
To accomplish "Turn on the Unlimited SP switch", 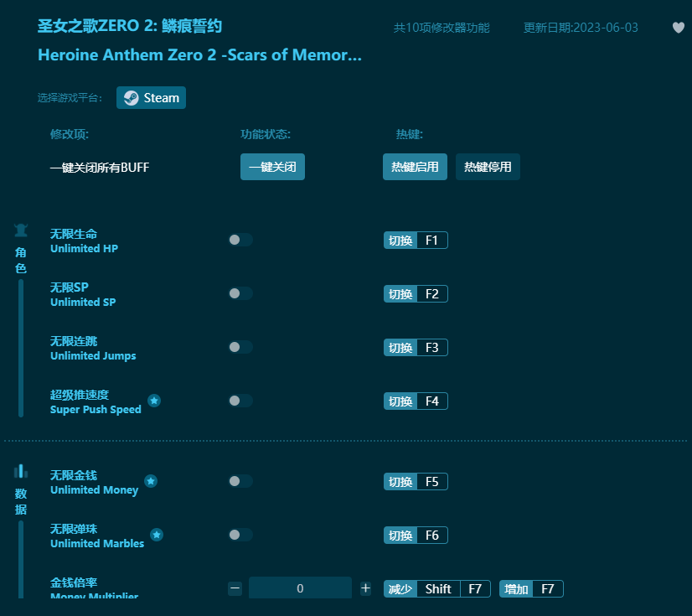I will point(240,293).
